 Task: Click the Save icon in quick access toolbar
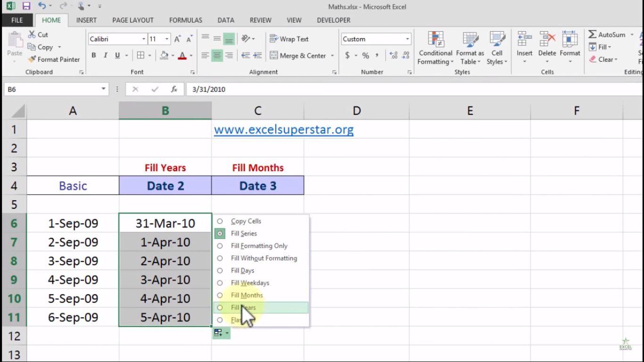pos(26,6)
